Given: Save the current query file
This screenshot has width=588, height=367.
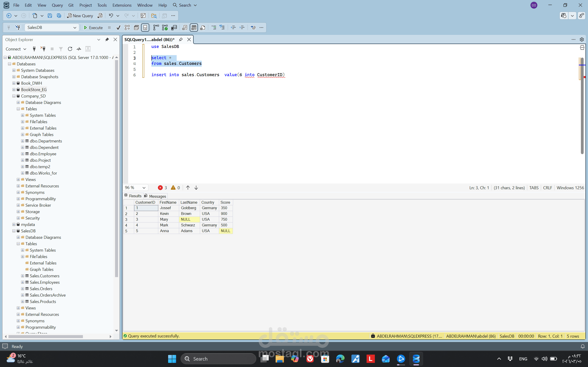Looking at the screenshot, I should coord(50,15).
